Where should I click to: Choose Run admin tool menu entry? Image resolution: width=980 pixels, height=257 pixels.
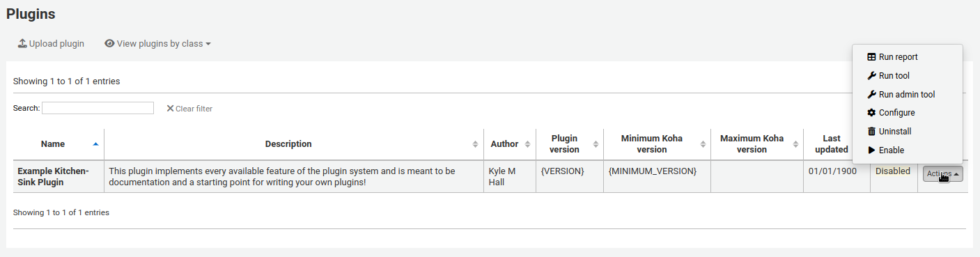pos(908,94)
